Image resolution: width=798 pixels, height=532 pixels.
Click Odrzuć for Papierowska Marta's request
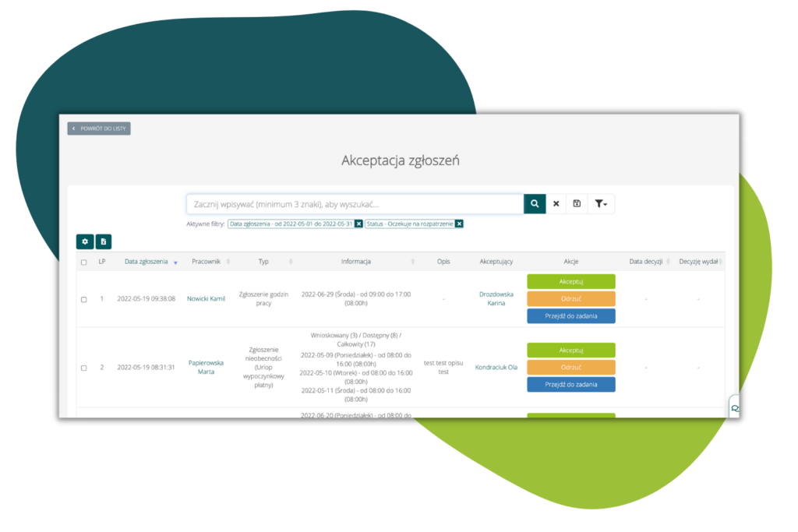pos(571,367)
